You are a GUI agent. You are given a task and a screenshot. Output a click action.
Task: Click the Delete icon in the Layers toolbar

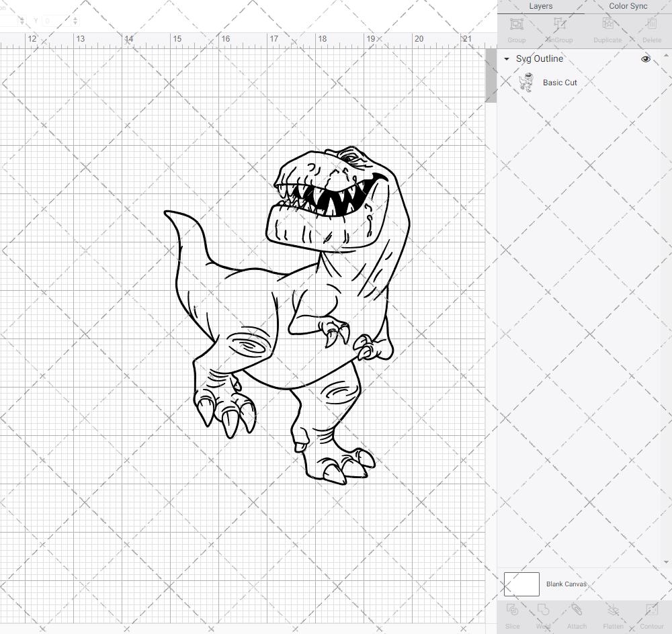click(651, 28)
